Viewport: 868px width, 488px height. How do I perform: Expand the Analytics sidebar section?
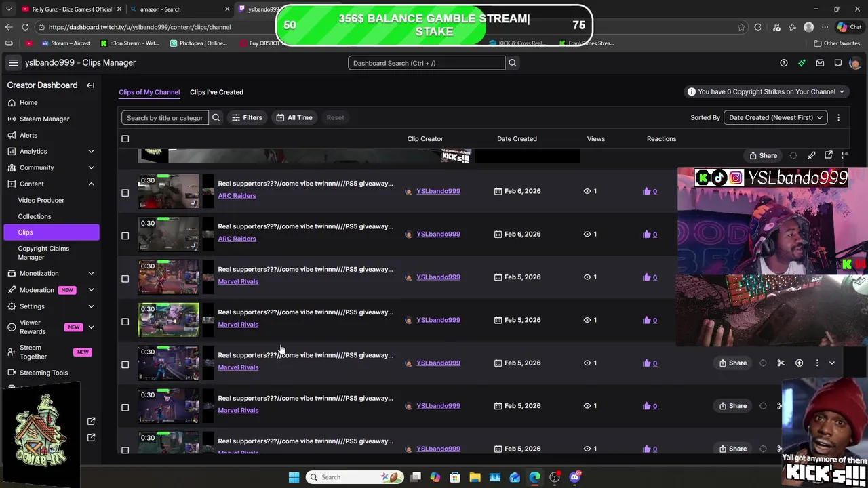[x=91, y=152]
